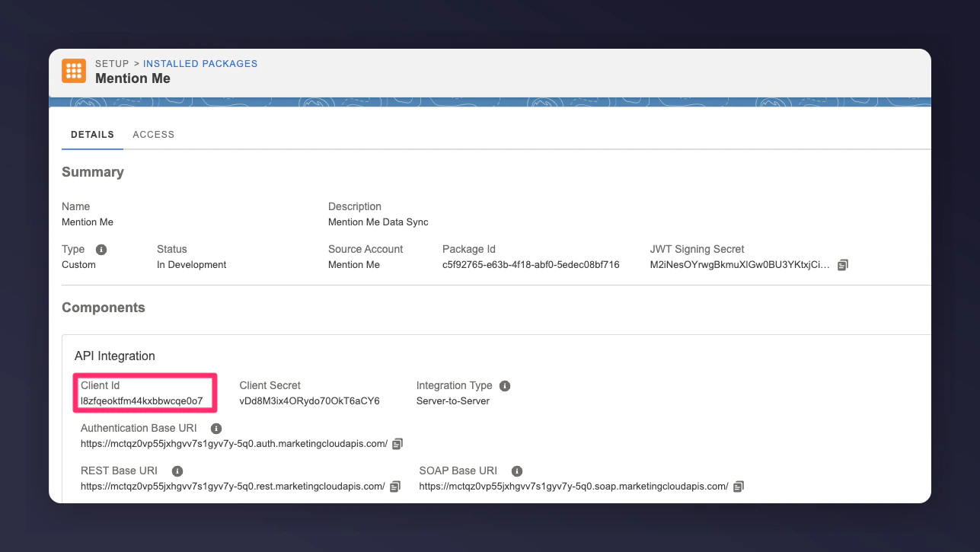Image resolution: width=980 pixels, height=552 pixels.
Task: Click the info icon next to Type
Action: pos(101,250)
